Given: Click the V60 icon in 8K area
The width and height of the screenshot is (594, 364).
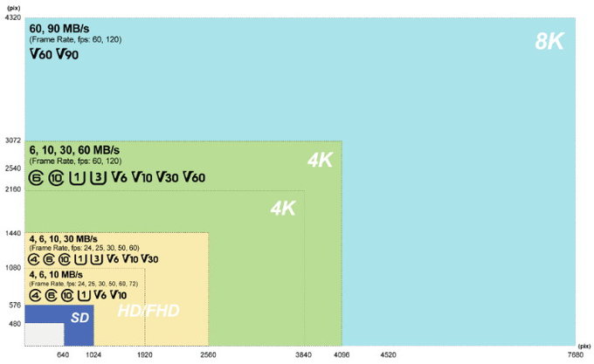Looking at the screenshot, I should (40, 54).
